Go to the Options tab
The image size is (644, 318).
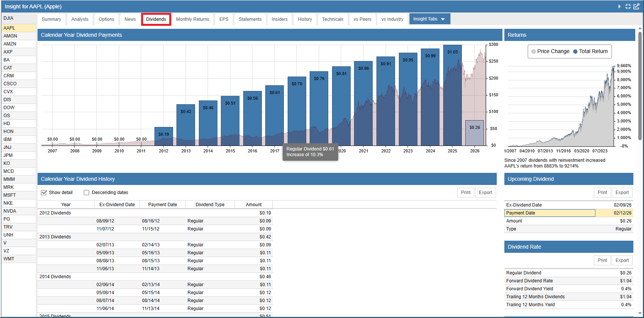(106, 19)
